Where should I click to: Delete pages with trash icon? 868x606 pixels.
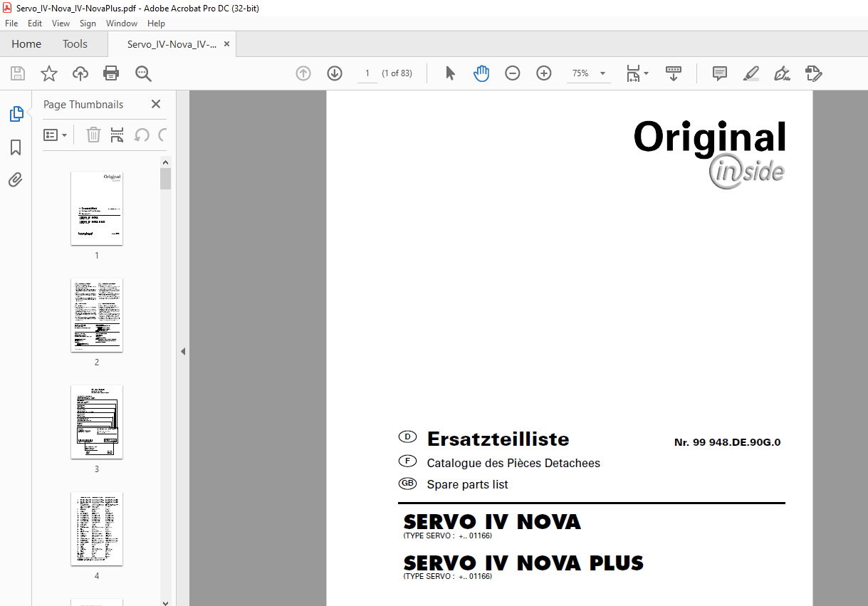pyautogui.click(x=93, y=135)
